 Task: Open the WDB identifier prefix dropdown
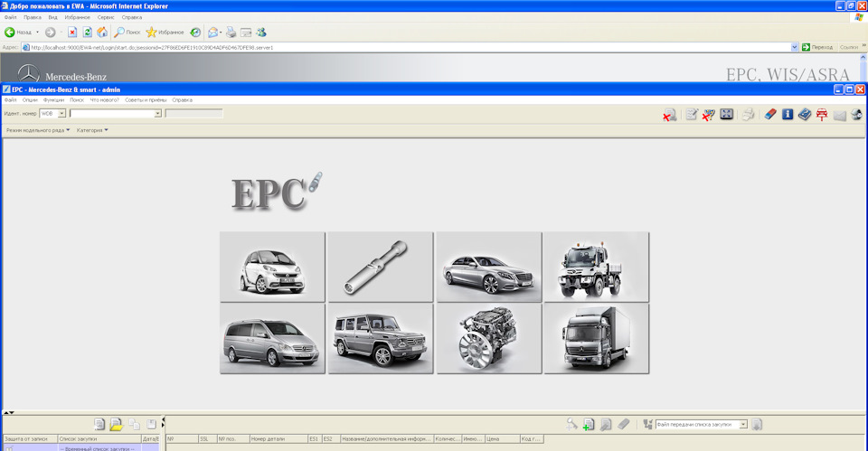pos(61,114)
